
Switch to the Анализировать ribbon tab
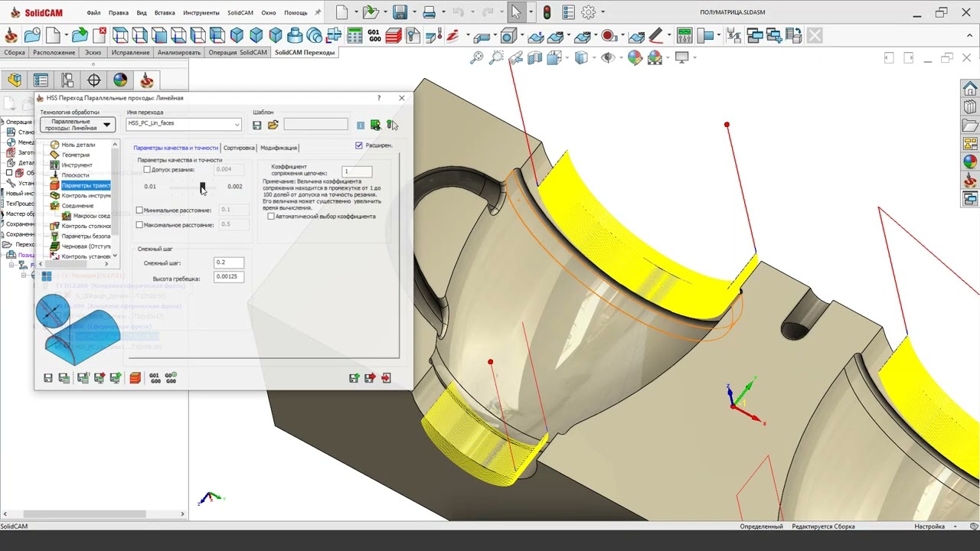pyautogui.click(x=179, y=53)
